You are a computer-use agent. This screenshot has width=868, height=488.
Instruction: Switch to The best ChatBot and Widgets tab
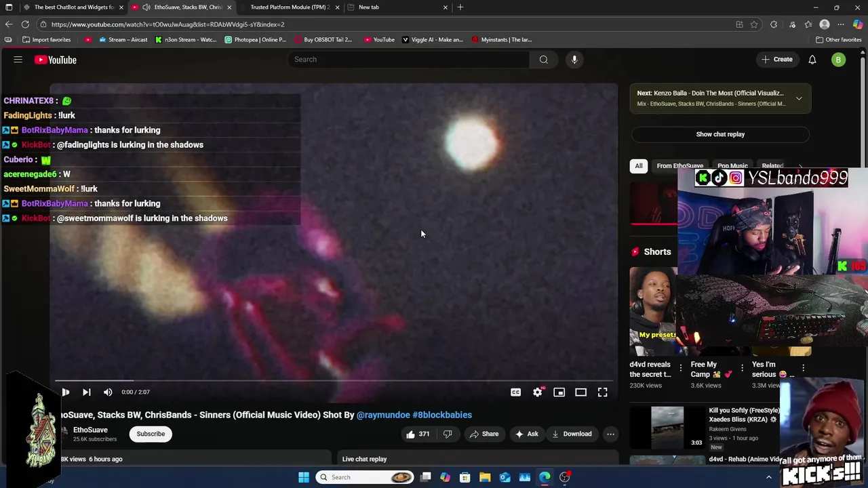[74, 7]
